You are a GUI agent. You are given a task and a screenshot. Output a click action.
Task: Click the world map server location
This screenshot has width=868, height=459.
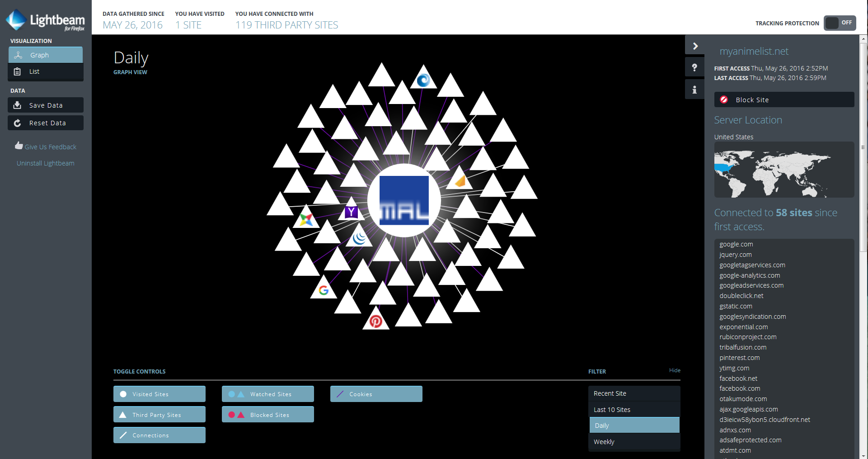pos(784,170)
